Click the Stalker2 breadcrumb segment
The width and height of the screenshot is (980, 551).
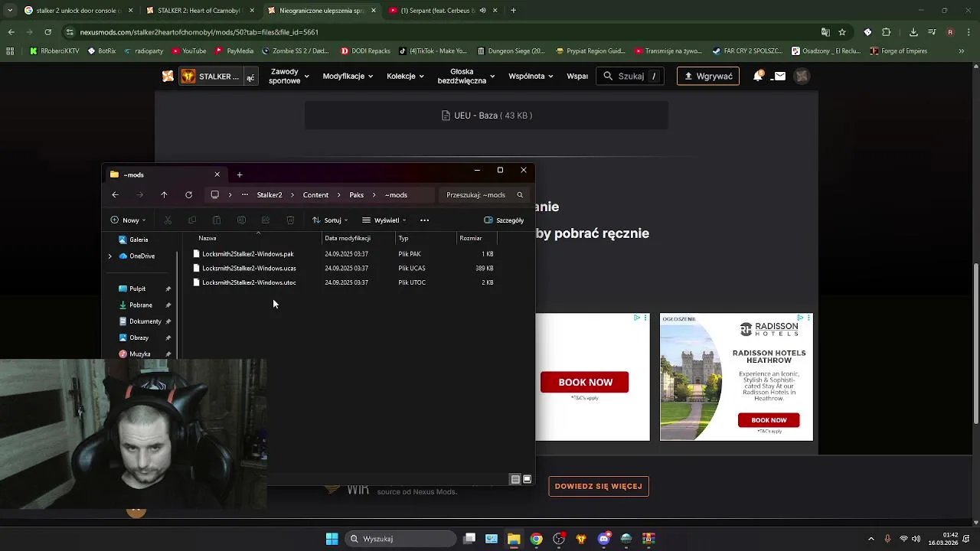coord(269,195)
